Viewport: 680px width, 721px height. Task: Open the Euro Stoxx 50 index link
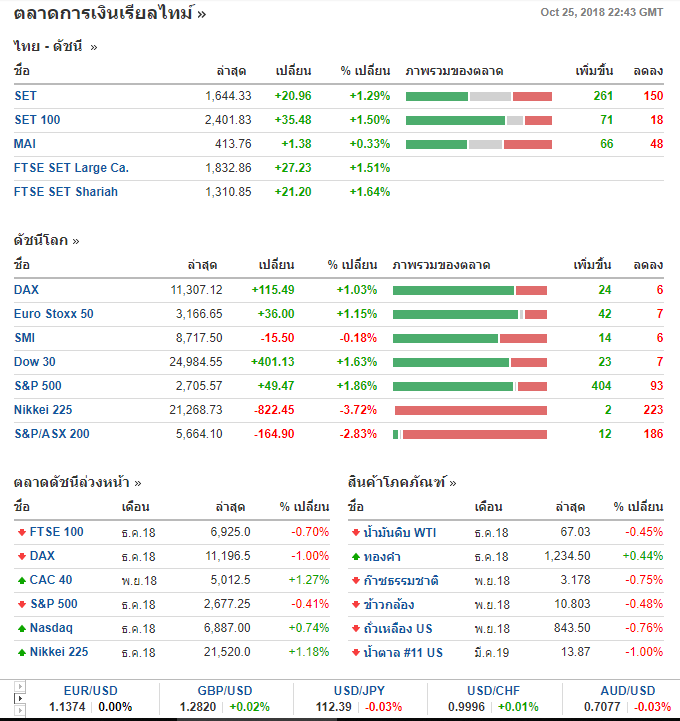[x=54, y=314]
